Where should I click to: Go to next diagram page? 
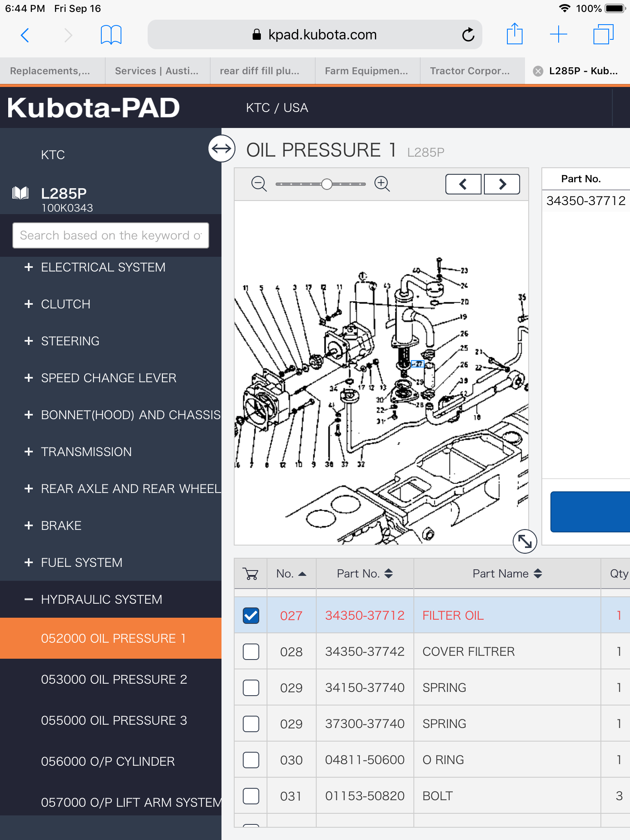pos(502,184)
